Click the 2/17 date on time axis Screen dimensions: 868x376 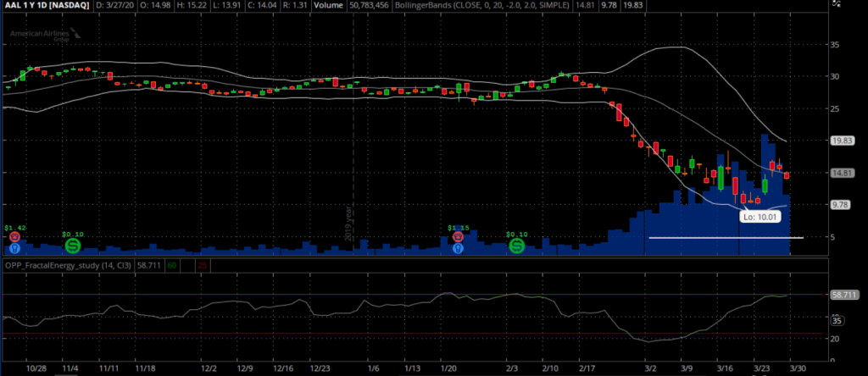(x=587, y=368)
